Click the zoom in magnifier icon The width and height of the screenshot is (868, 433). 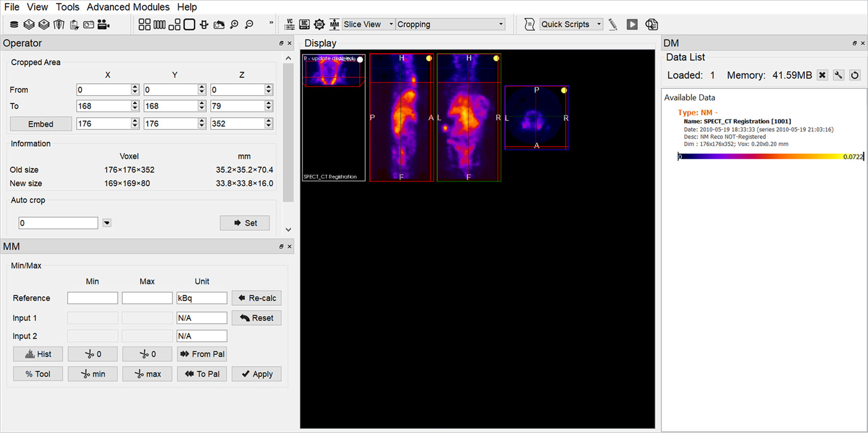click(x=234, y=25)
